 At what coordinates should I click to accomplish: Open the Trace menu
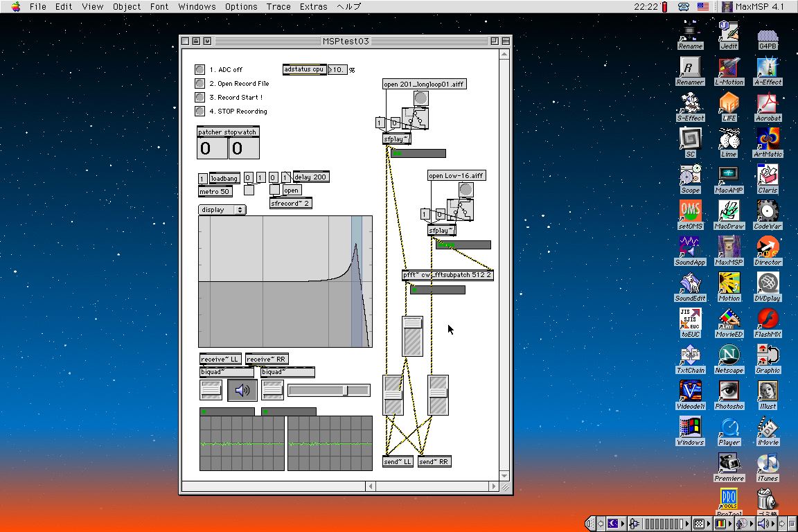(278, 7)
